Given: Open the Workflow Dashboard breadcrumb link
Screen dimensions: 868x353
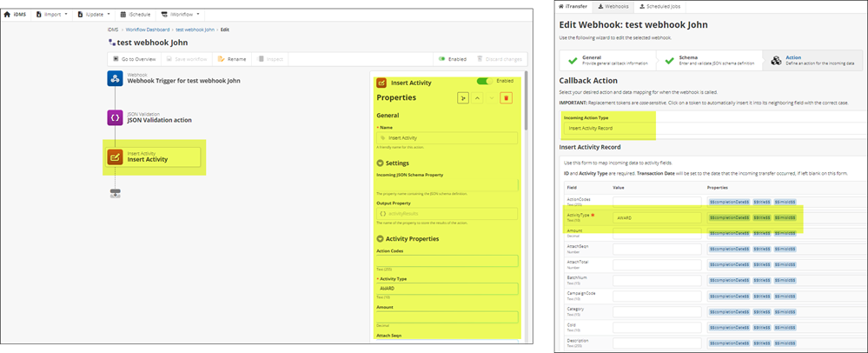Looking at the screenshot, I should pos(148,30).
